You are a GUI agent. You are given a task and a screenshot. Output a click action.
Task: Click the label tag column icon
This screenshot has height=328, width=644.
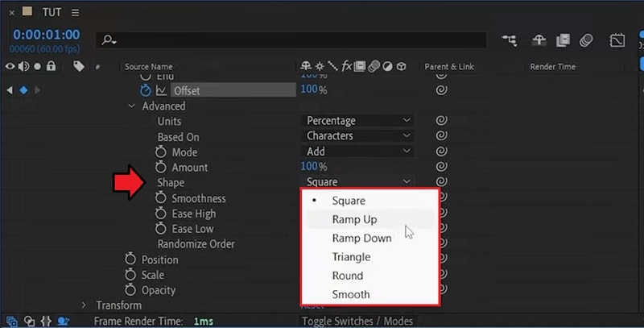coord(78,66)
